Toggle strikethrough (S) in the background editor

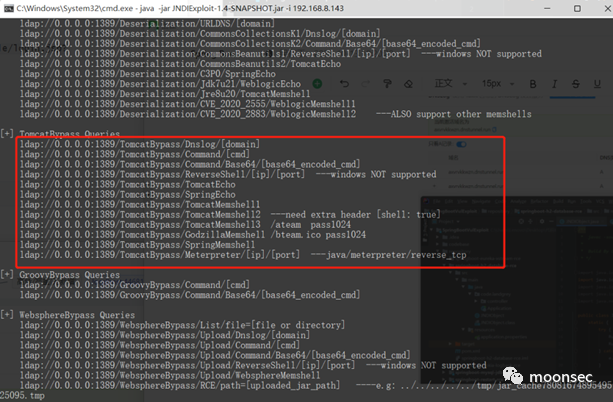click(575, 84)
